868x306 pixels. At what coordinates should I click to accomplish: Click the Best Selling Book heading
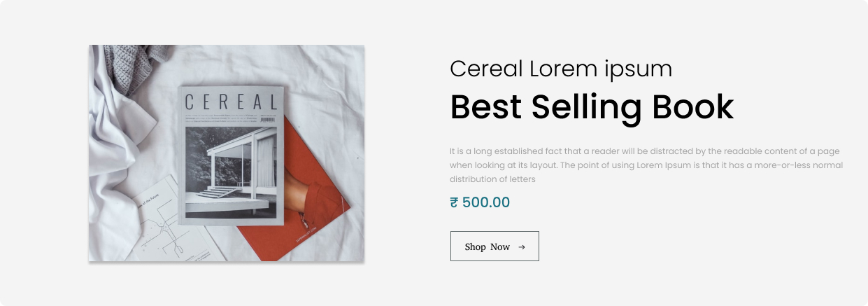coord(592,107)
